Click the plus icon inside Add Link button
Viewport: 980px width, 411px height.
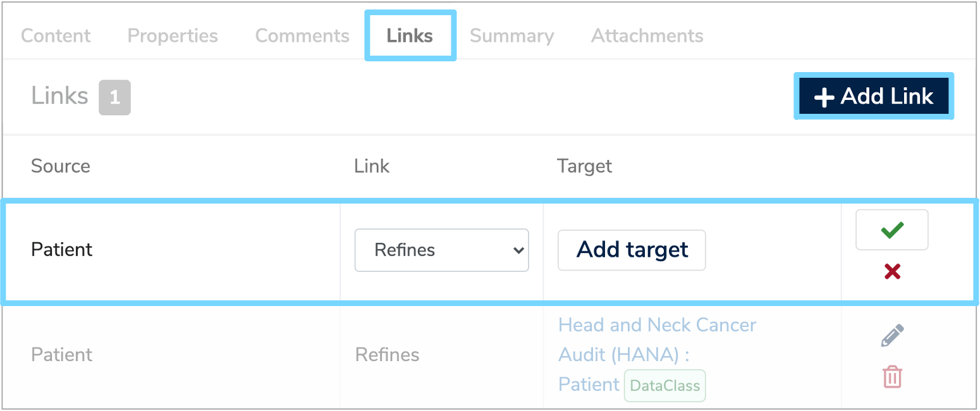tap(825, 96)
